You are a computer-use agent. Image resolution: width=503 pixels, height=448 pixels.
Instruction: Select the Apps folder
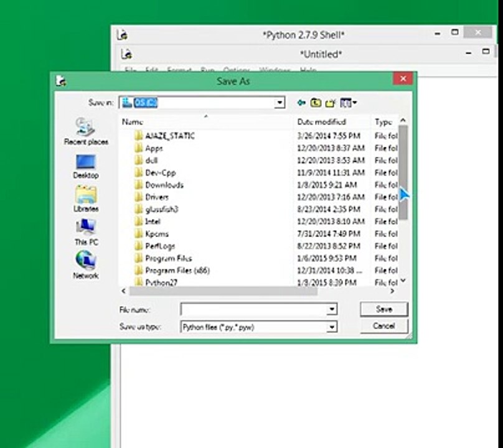(154, 148)
